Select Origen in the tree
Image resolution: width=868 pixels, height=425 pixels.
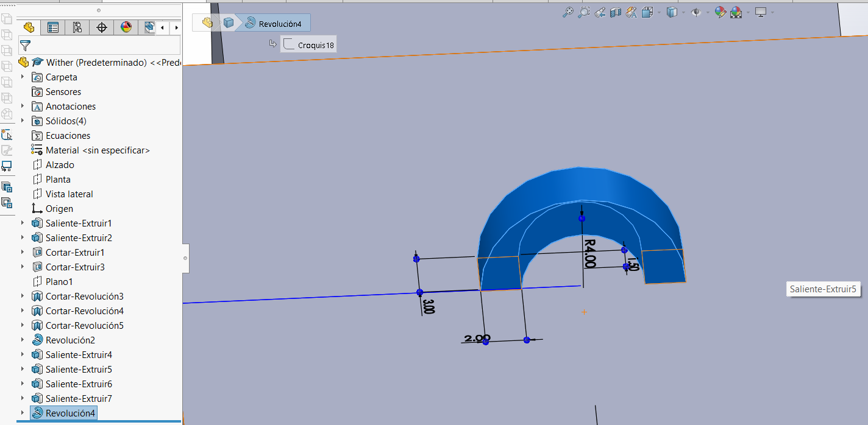click(59, 209)
